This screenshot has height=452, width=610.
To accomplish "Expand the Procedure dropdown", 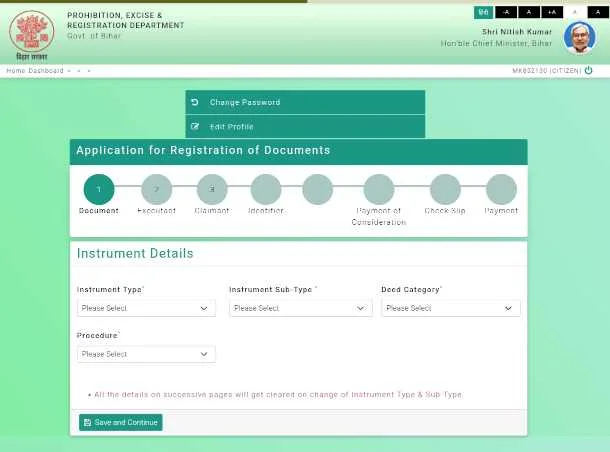I will [x=146, y=354].
